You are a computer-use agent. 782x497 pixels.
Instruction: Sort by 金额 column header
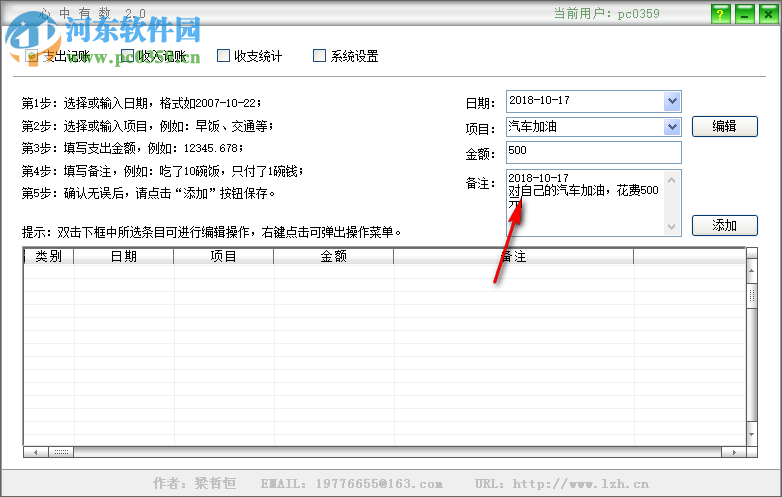pos(334,256)
